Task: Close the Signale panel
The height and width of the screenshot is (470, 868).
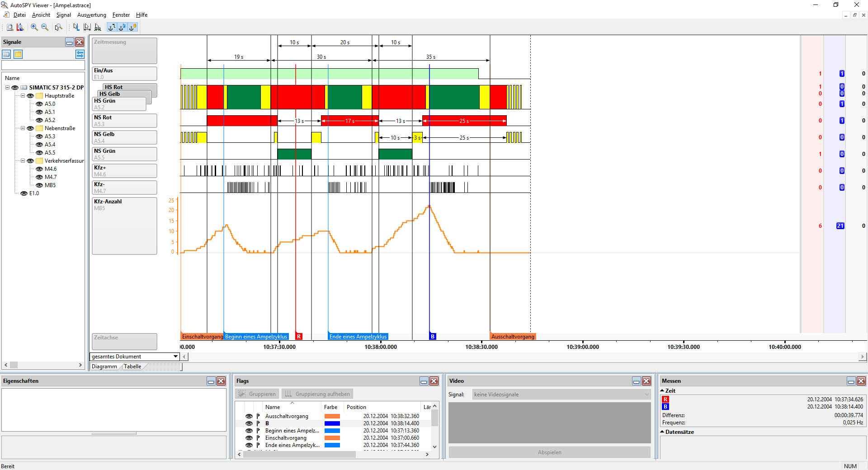Action: click(80, 42)
